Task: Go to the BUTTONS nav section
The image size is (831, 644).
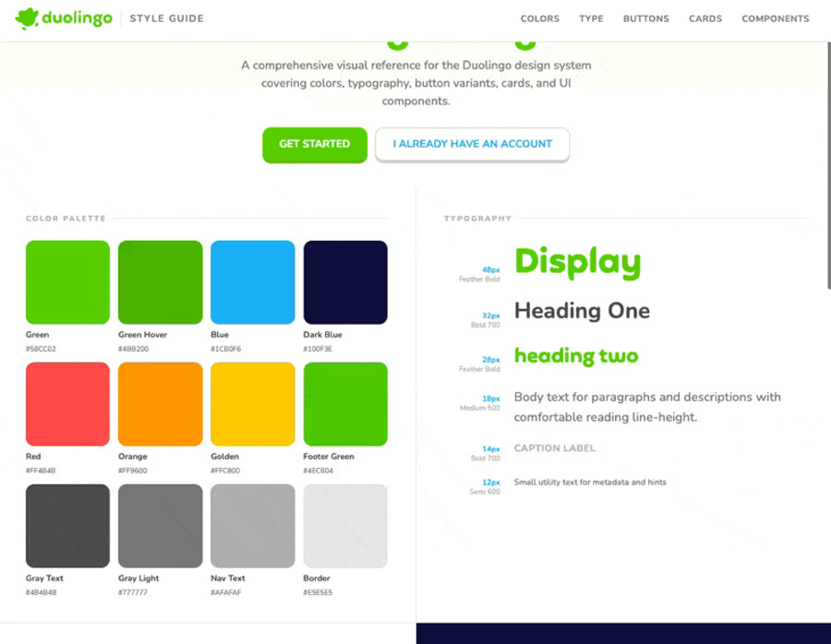Action: point(646,18)
